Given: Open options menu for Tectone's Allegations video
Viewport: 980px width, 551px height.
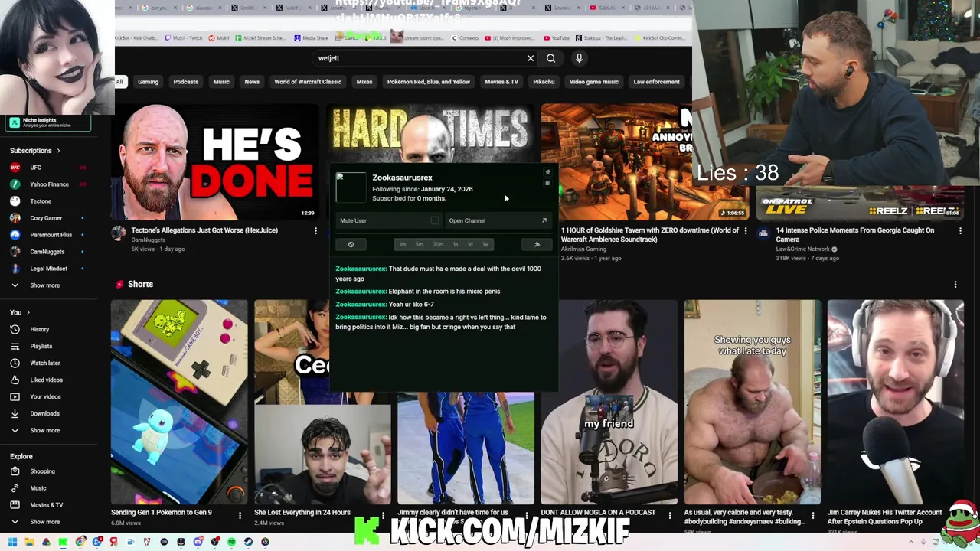Looking at the screenshot, I should tap(315, 230).
